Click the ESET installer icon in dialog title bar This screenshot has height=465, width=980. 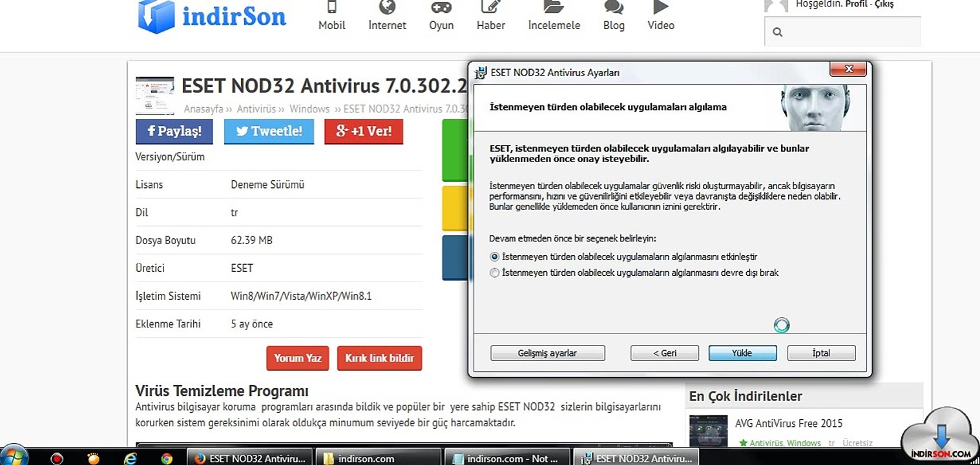click(x=481, y=72)
